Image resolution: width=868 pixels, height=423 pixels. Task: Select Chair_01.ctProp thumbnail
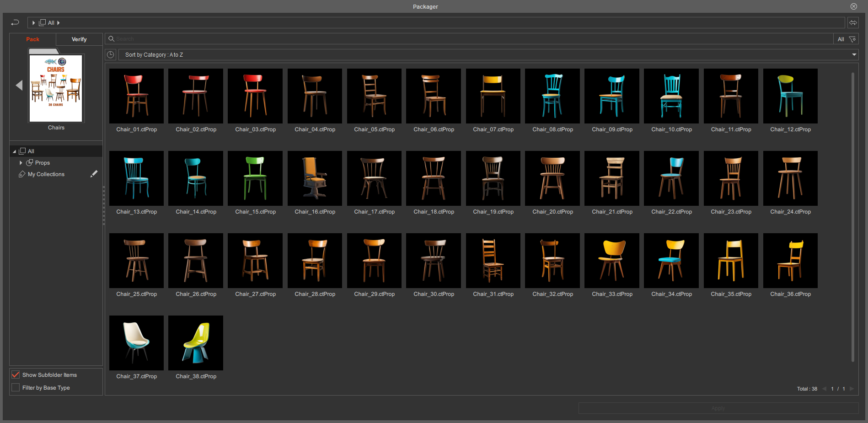(136, 96)
